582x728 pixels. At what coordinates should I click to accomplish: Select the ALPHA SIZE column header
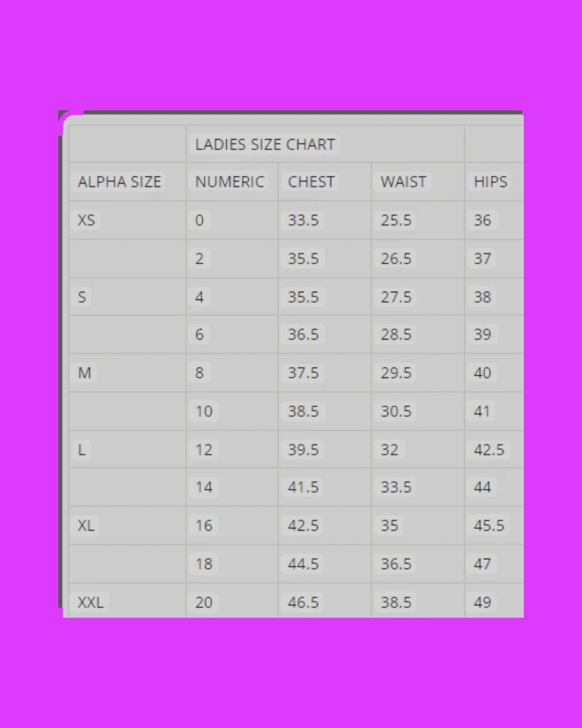[119, 182]
